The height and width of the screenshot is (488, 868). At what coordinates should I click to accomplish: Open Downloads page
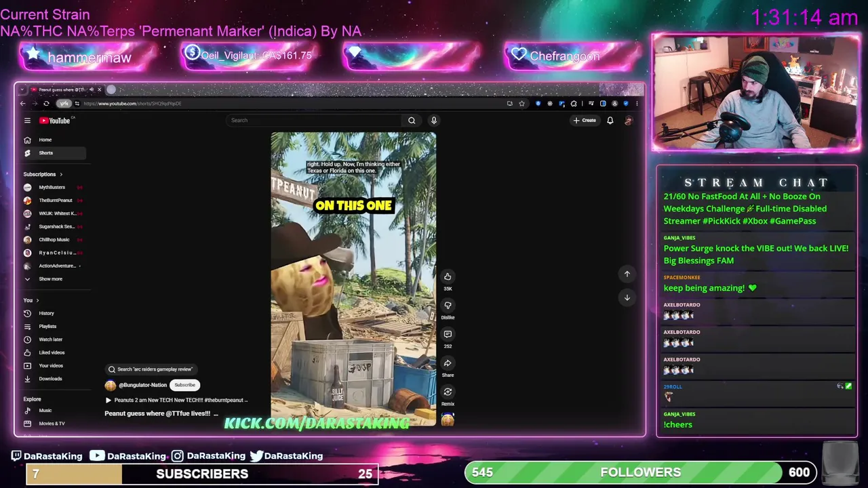[x=53, y=379]
